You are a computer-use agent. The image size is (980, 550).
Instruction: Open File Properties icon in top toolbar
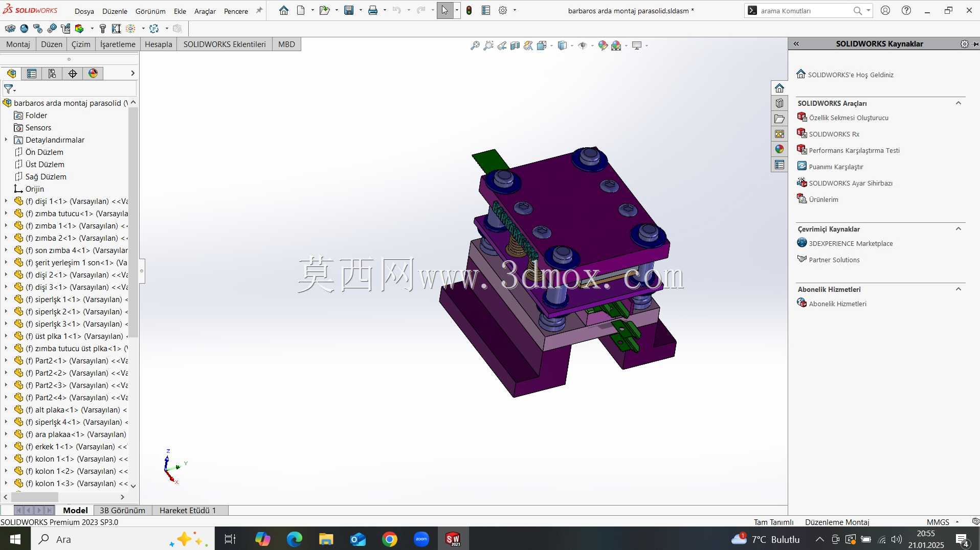tap(486, 10)
